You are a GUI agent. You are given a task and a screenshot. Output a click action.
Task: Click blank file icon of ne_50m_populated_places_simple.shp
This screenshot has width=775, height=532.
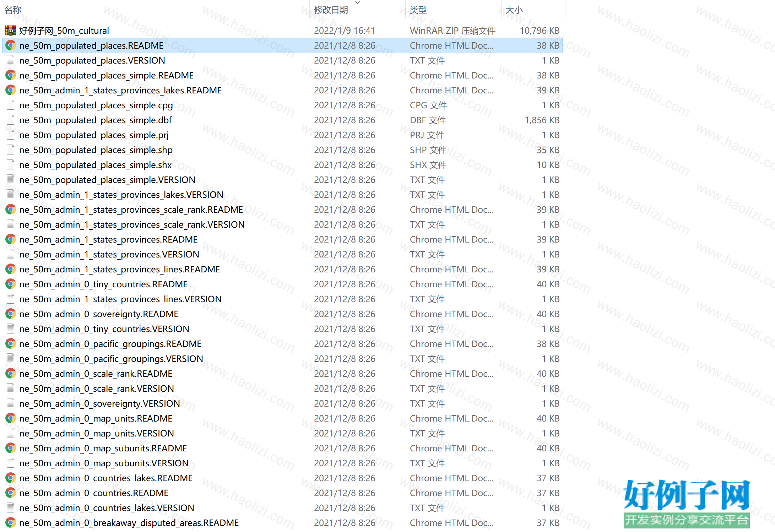11,150
